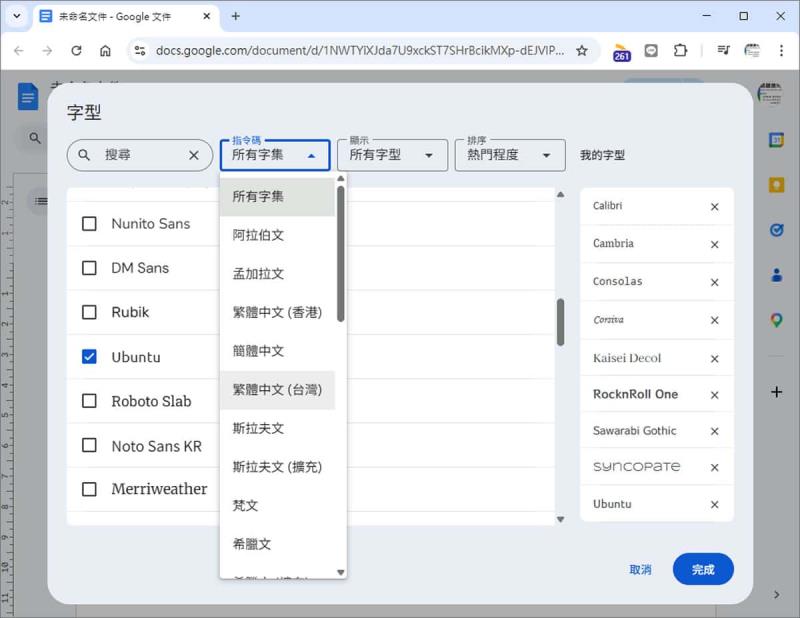The height and width of the screenshot is (618, 800).
Task: Click 取消 to cancel font selection
Action: [x=639, y=568]
